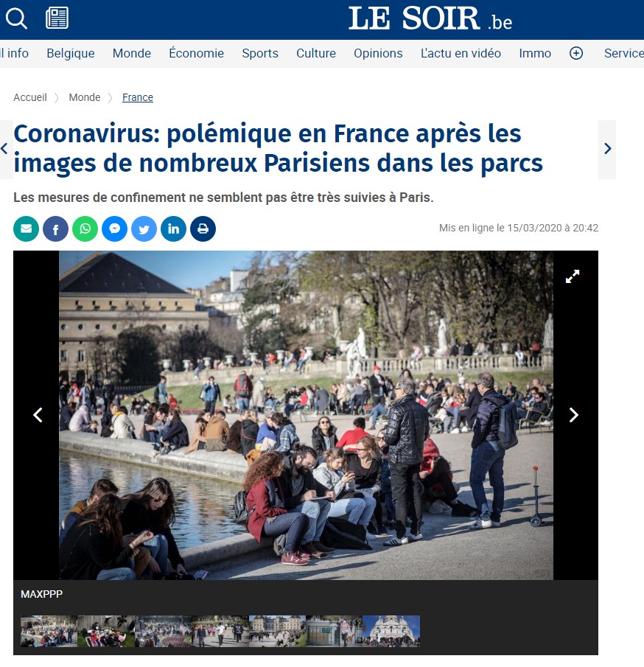Open the digital newspaper icon
Image resolution: width=644 pixels, height=667 pixels.
pyautogui.click(x=57, y=18)
